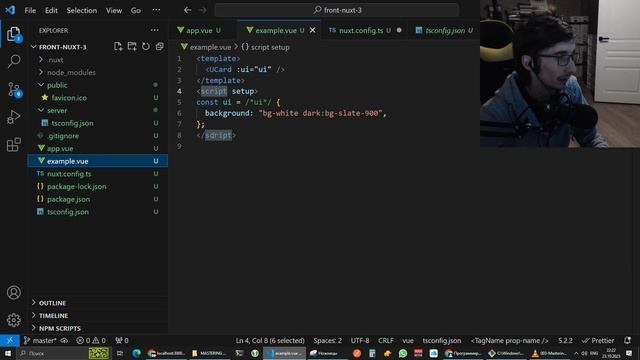The height and width of the screenshot is (360, 640).
Task: Expand the OUTLINE section
Action: (x=52, y=303)
